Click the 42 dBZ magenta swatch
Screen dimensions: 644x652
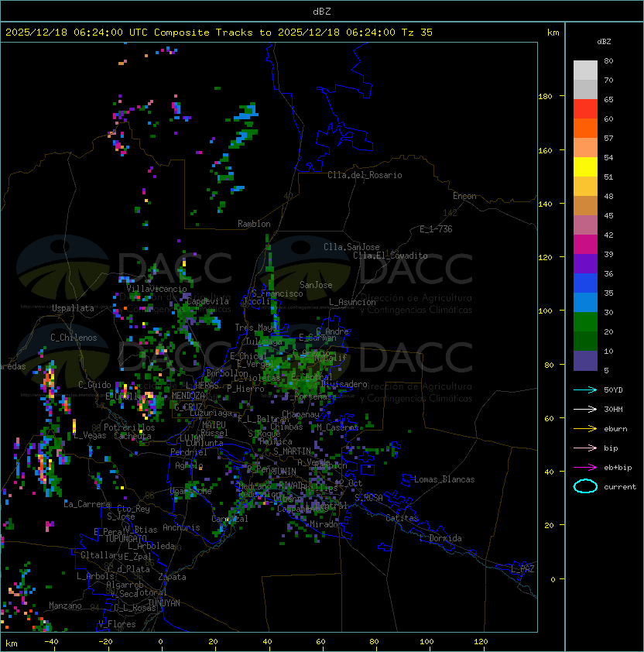pyautogui.click(x=585, y=244)
